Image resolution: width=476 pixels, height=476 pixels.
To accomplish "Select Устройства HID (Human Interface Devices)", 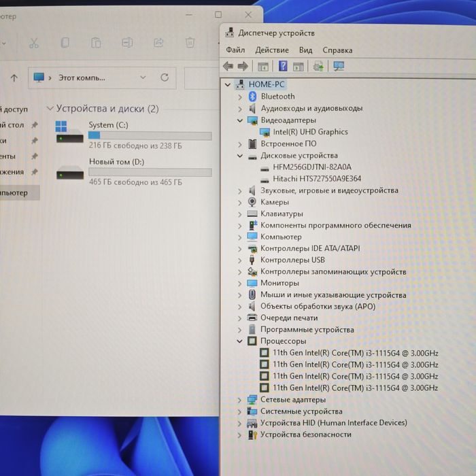I will [334, 423].
